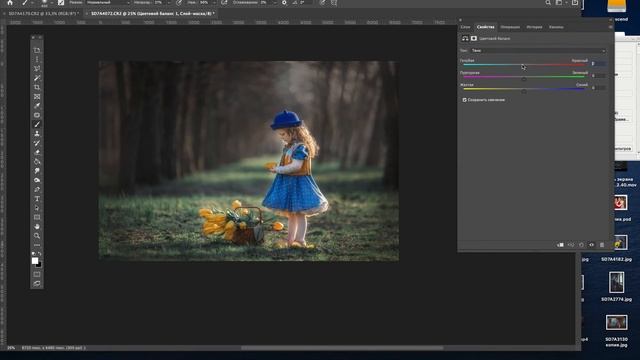
Task: Reset the adjustment to defaults
Action: click(581, 245)
